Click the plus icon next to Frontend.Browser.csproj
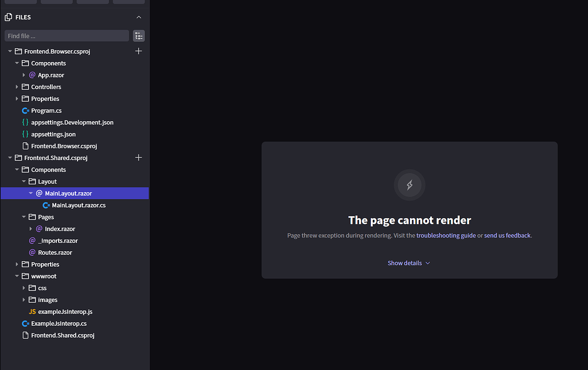 (138, 51)
